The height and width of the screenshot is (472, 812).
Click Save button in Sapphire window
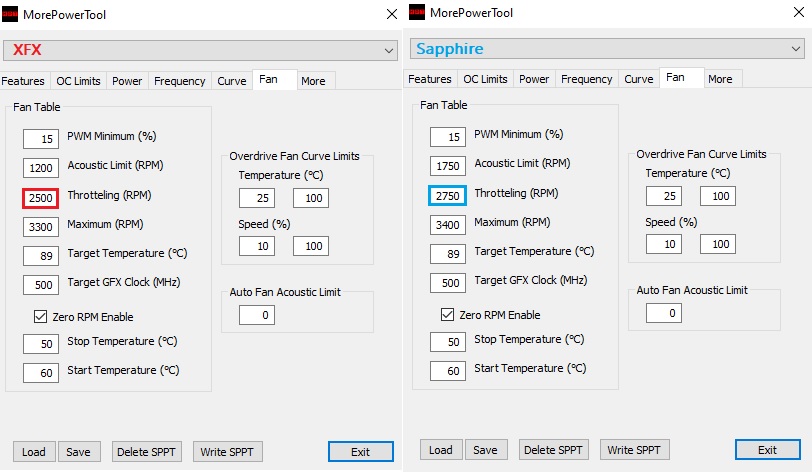486,450
